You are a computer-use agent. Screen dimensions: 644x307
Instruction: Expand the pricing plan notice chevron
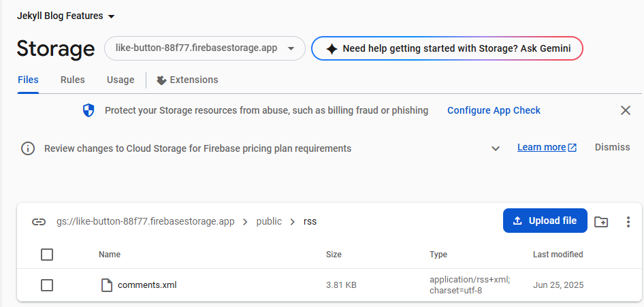coord(496,148)
